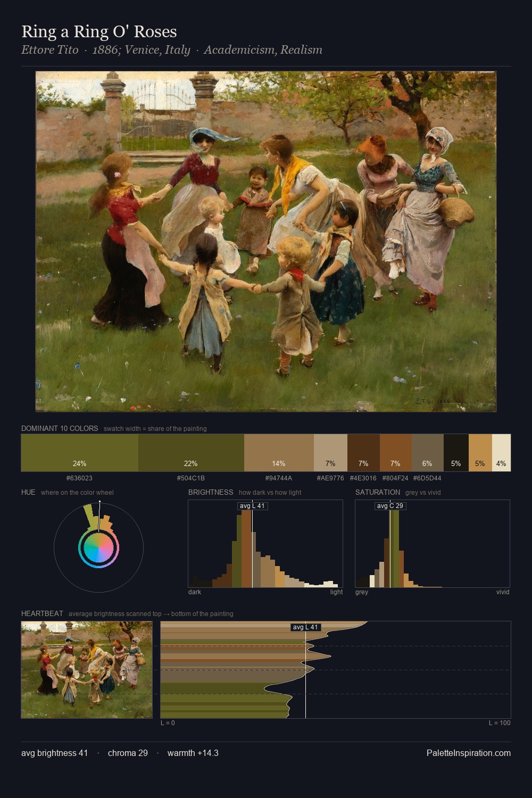The width and height of the screenshot is (532, 798).
Task: Click the hue color wheel
Action: tap(98, 548)
